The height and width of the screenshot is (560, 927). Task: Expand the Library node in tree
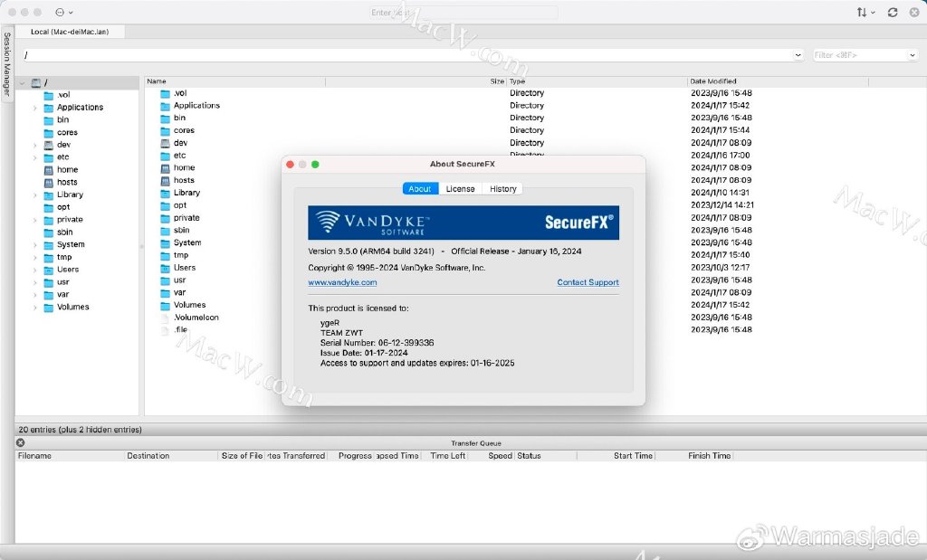click(x=35, y=195)
